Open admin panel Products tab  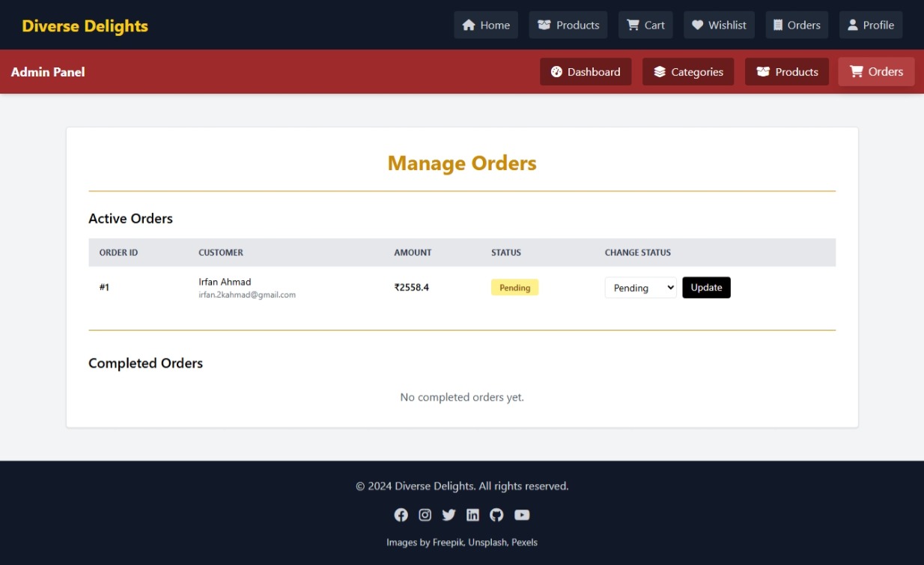coord(786,72)
